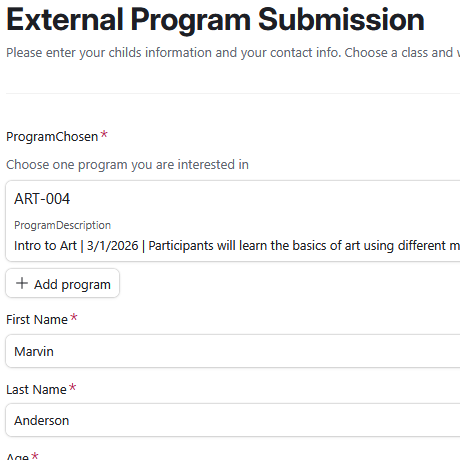Click the 'Choose one program' hint text
Image resolution: width=460 pixels, height=460 pixels.
[127, 165]
